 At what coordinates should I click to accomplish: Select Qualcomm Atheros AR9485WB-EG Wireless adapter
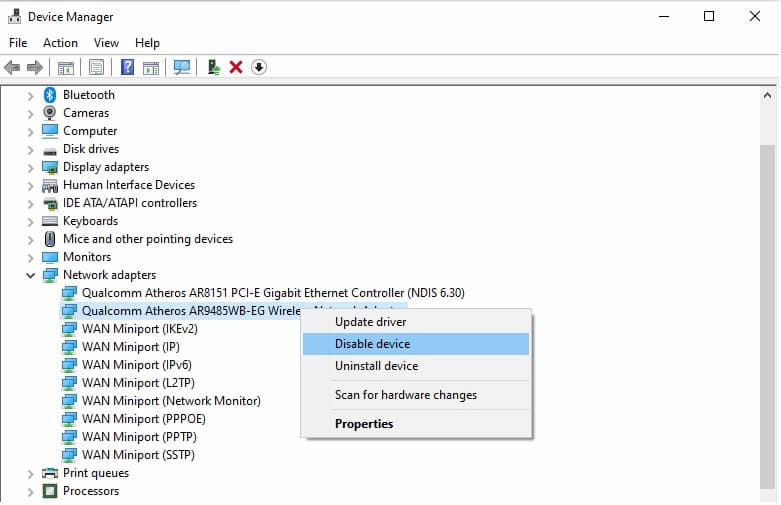[x=191, y=311]
